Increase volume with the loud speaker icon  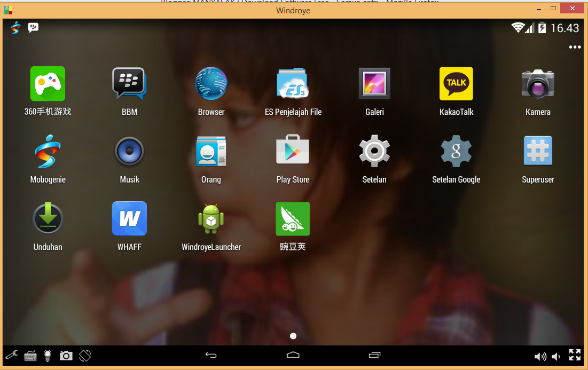coord(540,357)
